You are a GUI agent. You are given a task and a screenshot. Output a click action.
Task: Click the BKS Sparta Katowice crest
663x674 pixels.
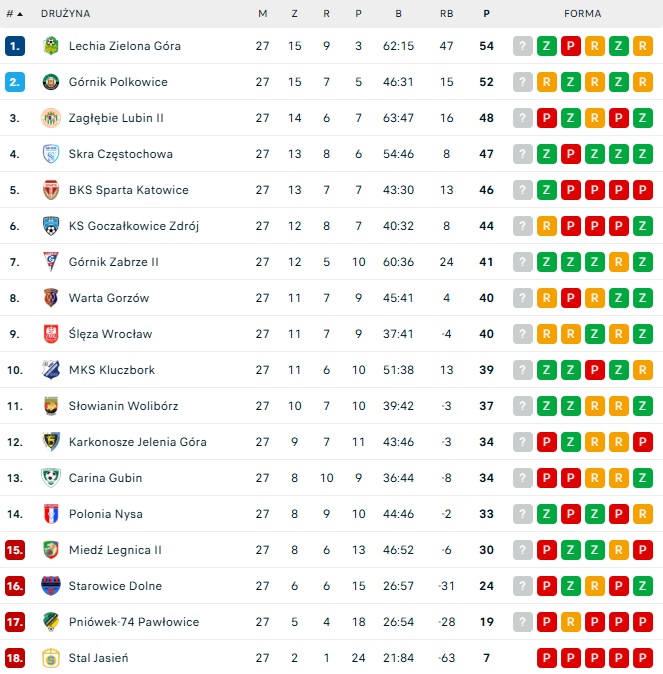click(x=51, y=190)
